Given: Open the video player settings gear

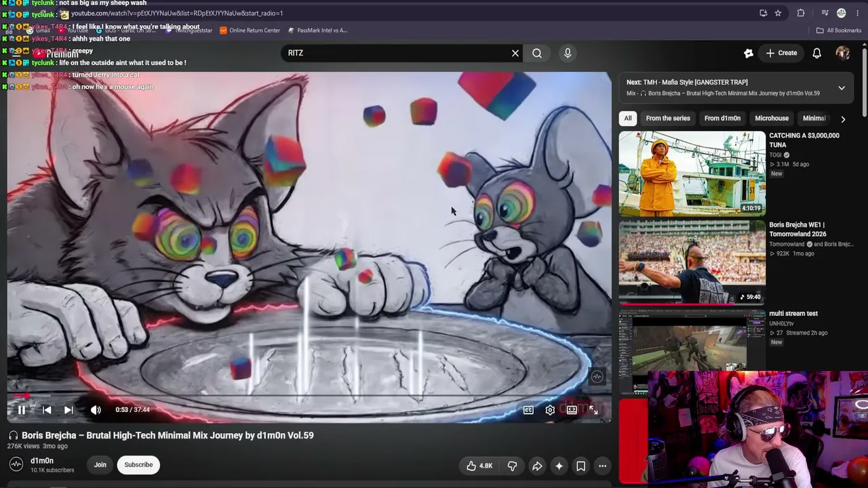Looking at the screenshot, I should pyautogui.click(x=550, y=409).
